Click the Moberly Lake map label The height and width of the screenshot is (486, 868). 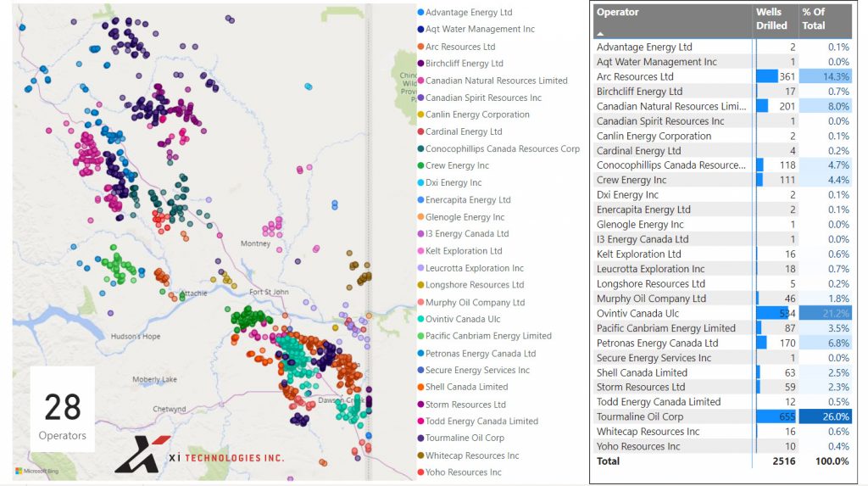pyautogui.click(x=154, y=380)
